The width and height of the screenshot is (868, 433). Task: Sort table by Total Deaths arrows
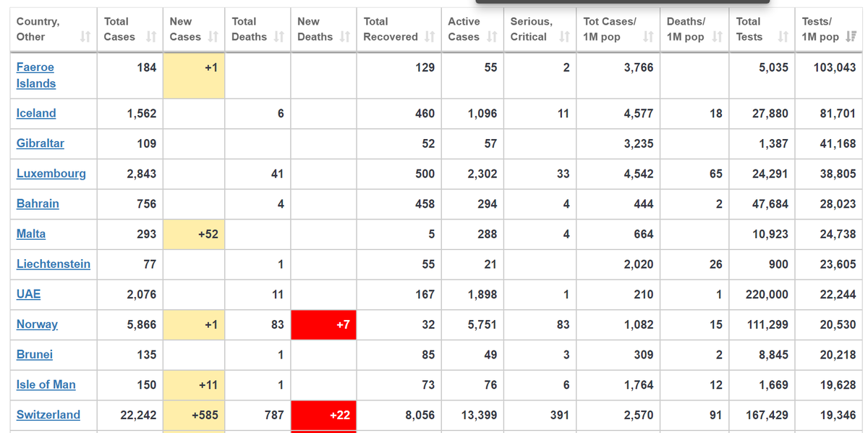click(x=279, y=37)
